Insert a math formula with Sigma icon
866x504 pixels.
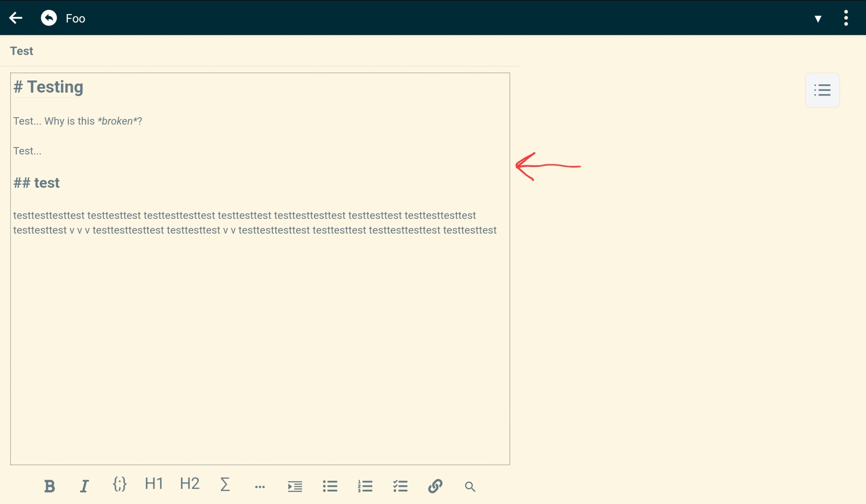[x=225, y=485]
